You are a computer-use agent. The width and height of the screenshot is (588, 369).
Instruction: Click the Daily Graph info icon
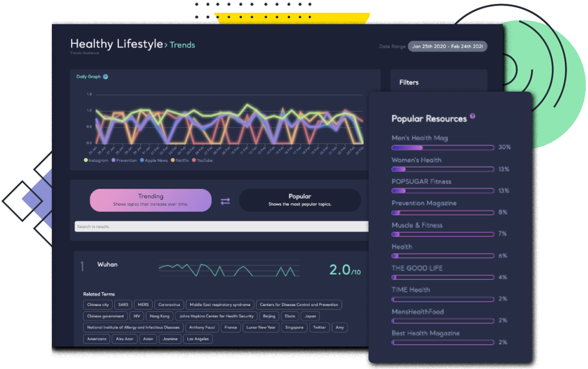(x=105, y=76)
